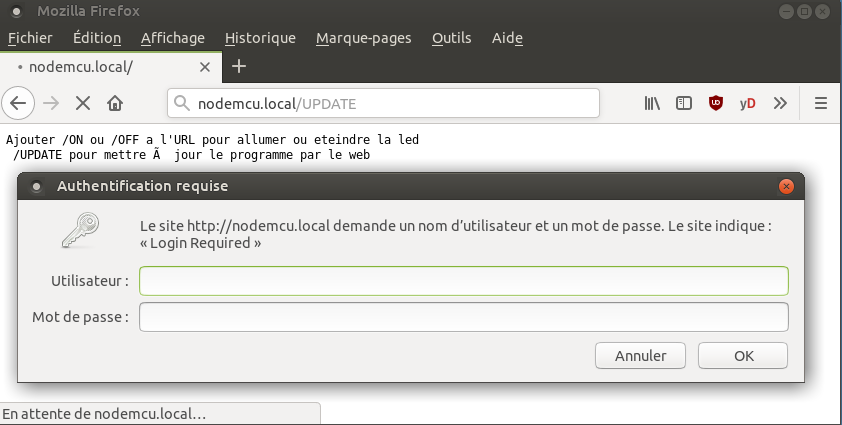Open the Library bookmarks icon
Viewport: 842px width, 425px height.
click(x=652, y=103)
